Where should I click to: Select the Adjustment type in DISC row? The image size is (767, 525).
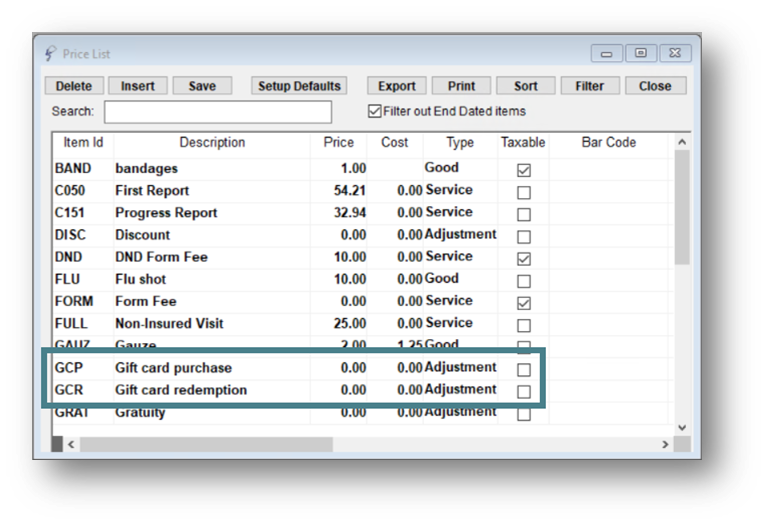[x=460, y=234]
